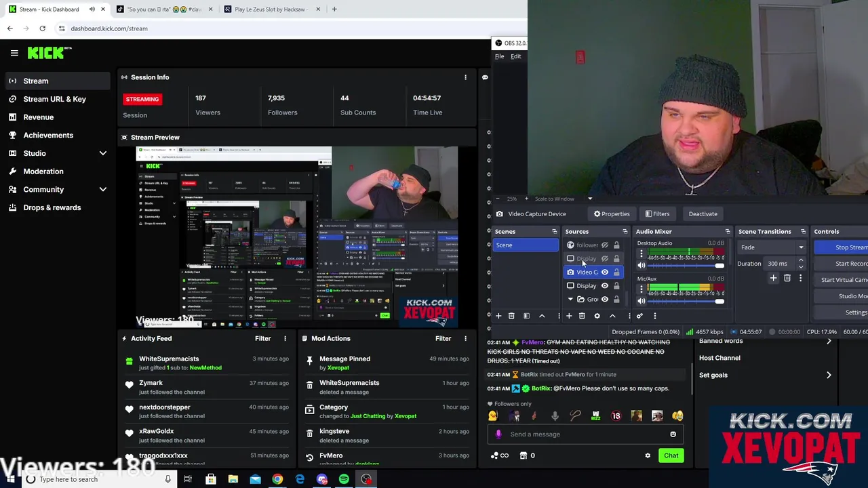868x488 pixels.
Task: Expand the Community sidebar section
Action: click(x=103, y=190)
